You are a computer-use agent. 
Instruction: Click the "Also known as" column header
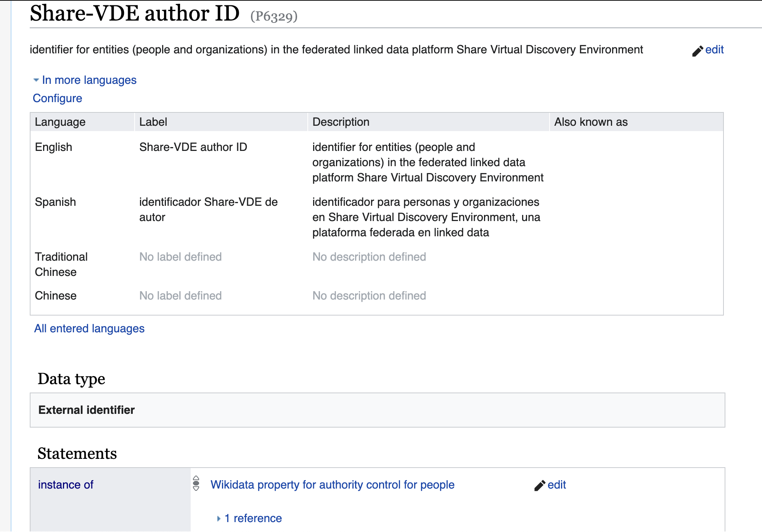(x=590, y=122)
